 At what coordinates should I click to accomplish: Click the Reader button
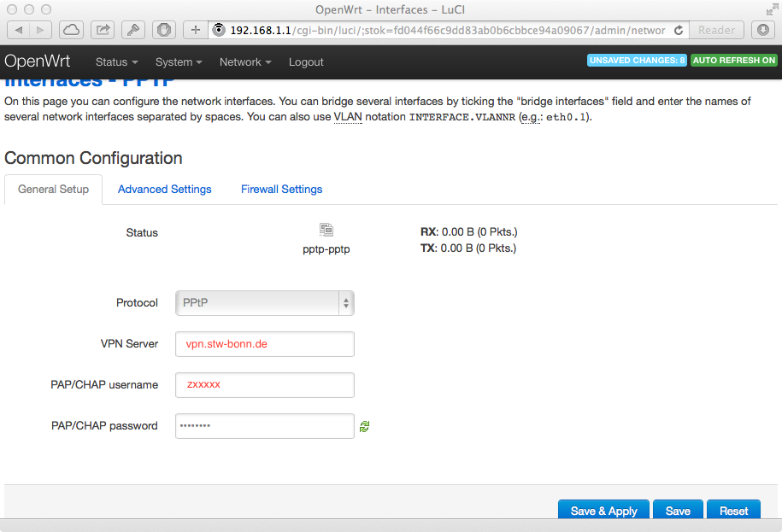pyautogui.click(x=716, y=31)
